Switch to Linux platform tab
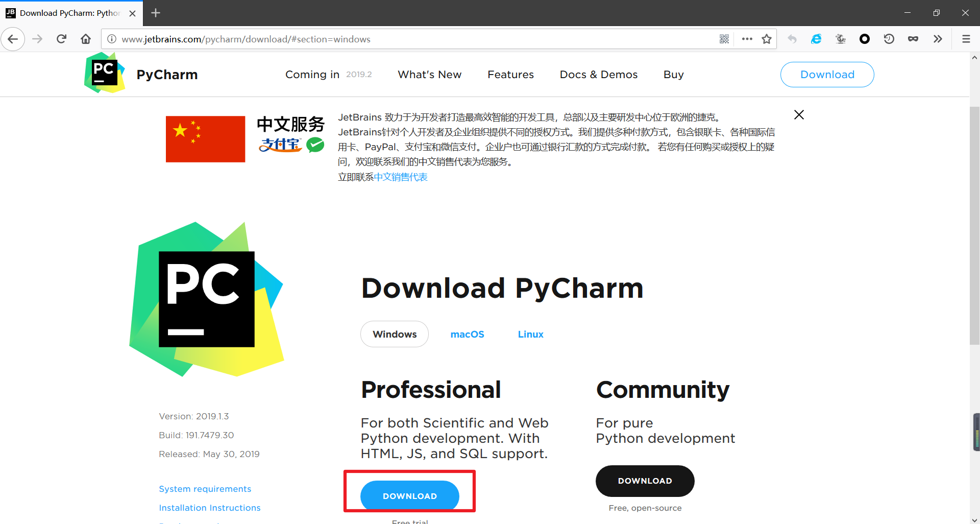 coord(530,334)
